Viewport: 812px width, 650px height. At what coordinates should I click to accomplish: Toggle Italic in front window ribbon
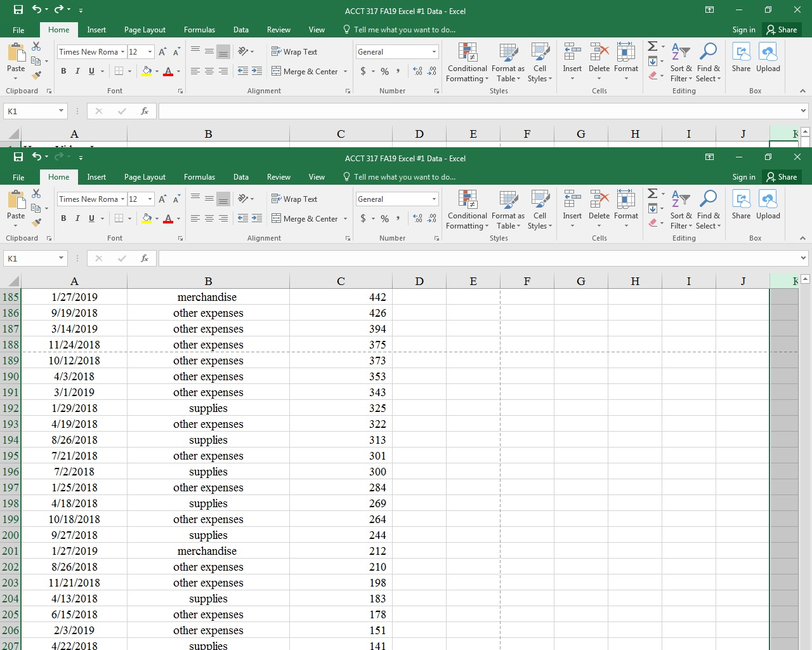pos(77,218)
